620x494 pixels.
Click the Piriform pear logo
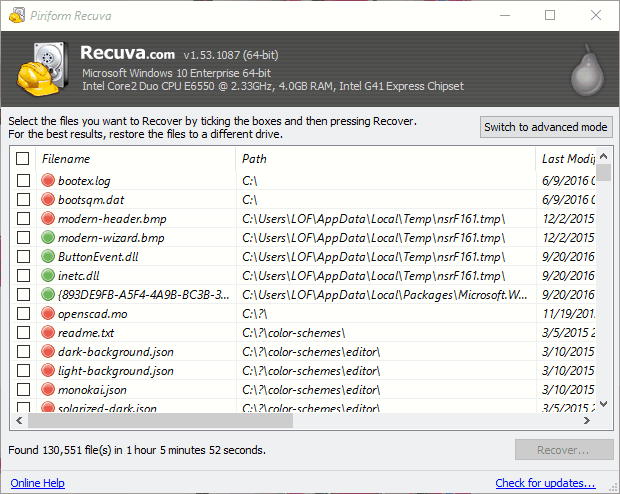point(587,70)
